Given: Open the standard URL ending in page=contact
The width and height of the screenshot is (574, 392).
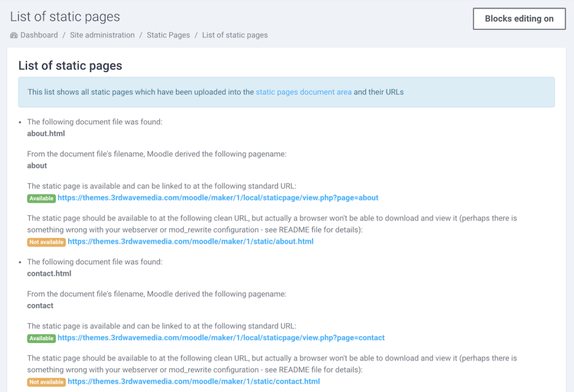Looking at the screenshot, I should pos(221,338).
